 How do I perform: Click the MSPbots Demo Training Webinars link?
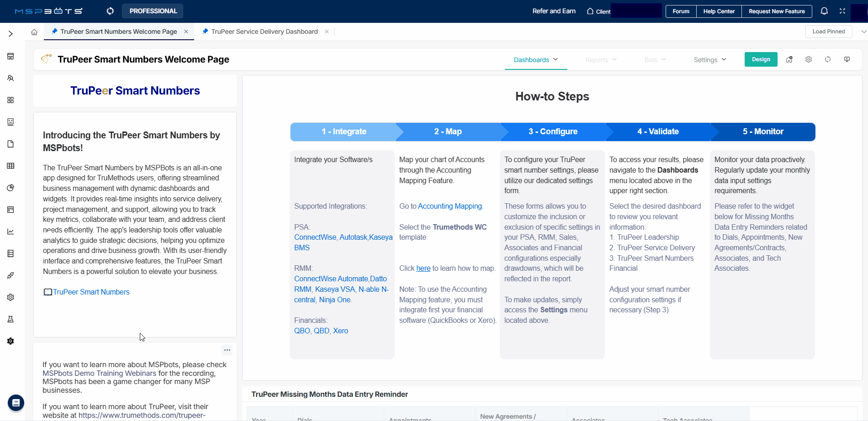pyautogui.click(x=99, y=373)
